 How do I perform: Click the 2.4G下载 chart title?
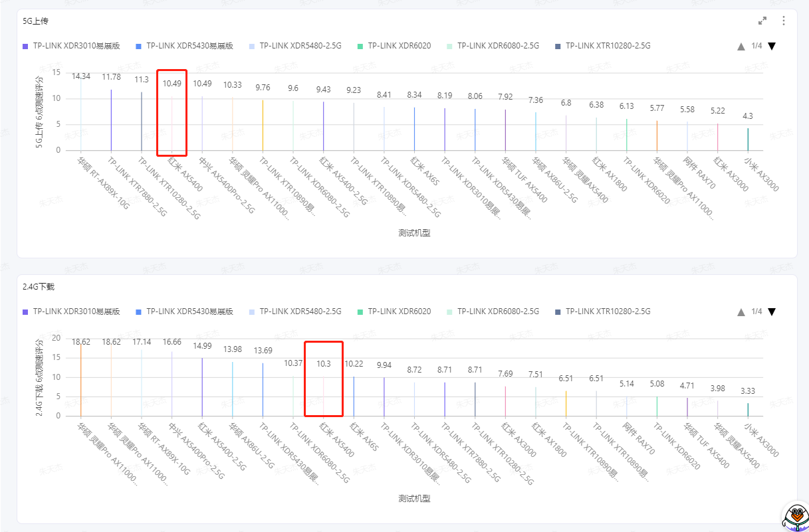click(40, 286)
